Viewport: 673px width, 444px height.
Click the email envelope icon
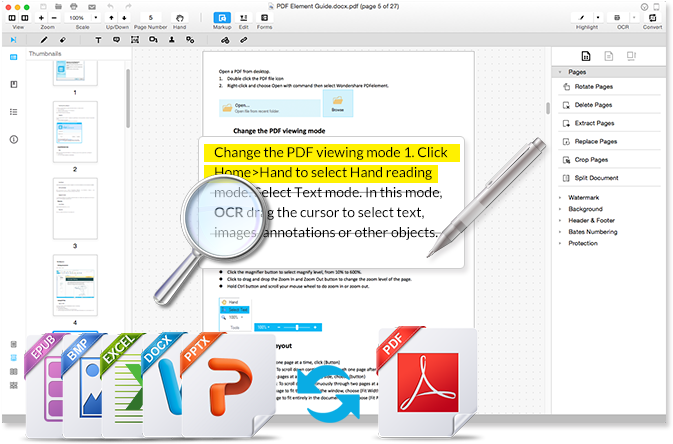click(92, 7)
